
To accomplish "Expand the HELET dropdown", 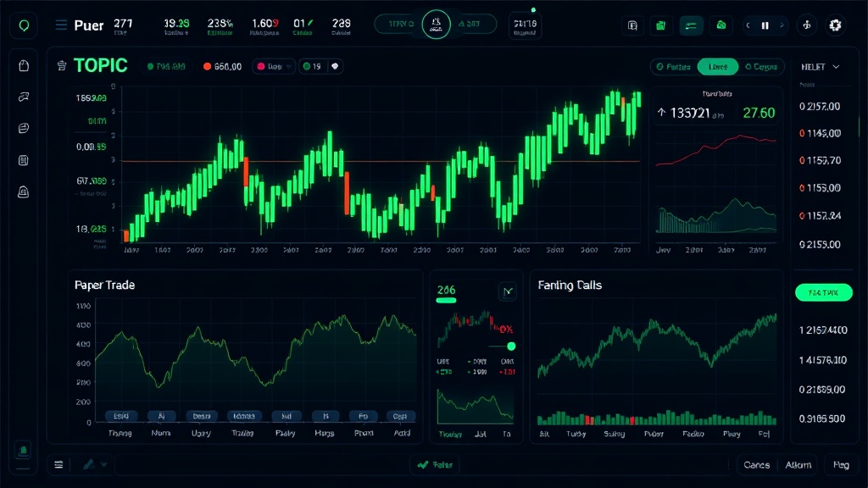I will pyautogui.click(x=821, y=67).
